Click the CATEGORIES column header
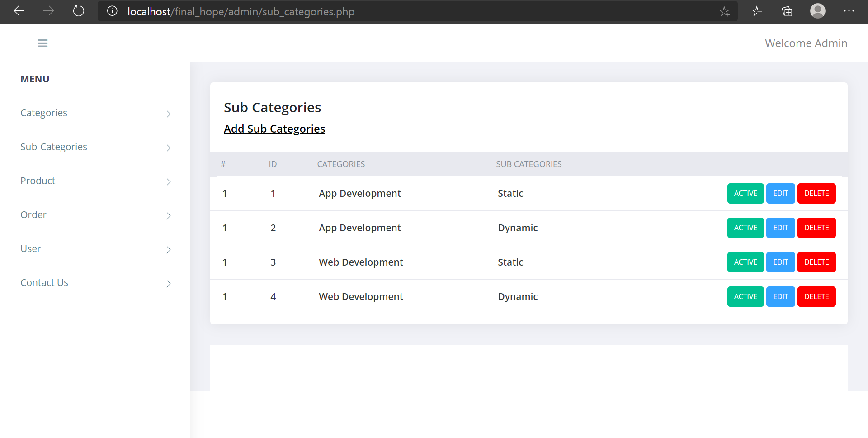Image resolution: width=868 pixels, height=438 pixels. pos(341,164)
